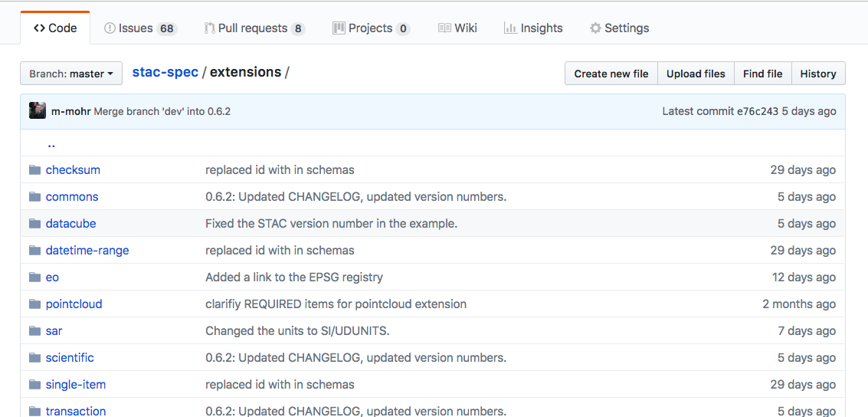Click the transaction folder icon
The image size is (868, 417).
coord(35,411)
